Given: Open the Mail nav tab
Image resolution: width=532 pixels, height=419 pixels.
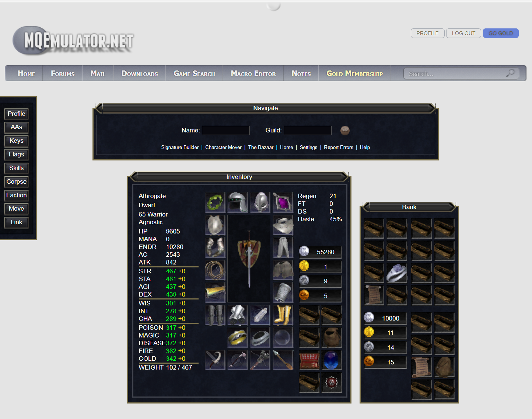Looking at the screenshot, I should (x=98, y=73).
